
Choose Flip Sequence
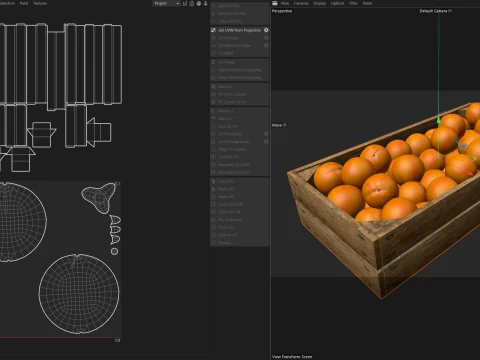click(x=240, y=220)
